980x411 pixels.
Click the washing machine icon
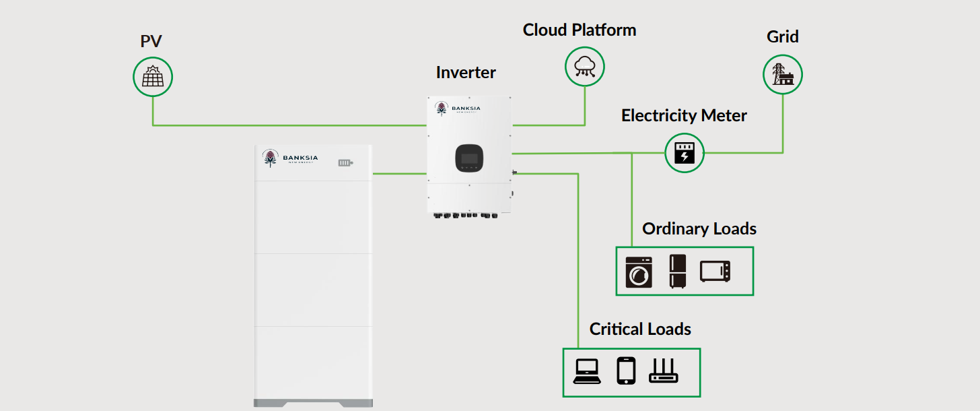coord(638,272)
